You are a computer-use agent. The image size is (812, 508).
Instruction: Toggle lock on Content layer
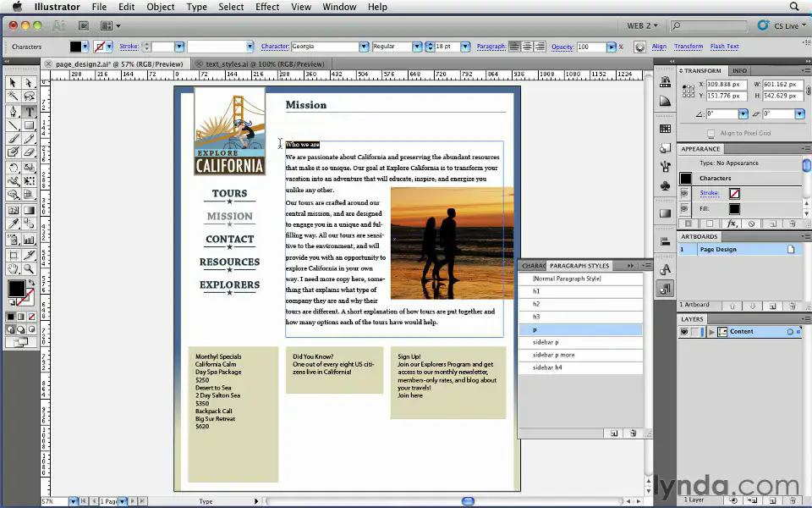coord(695,332)
